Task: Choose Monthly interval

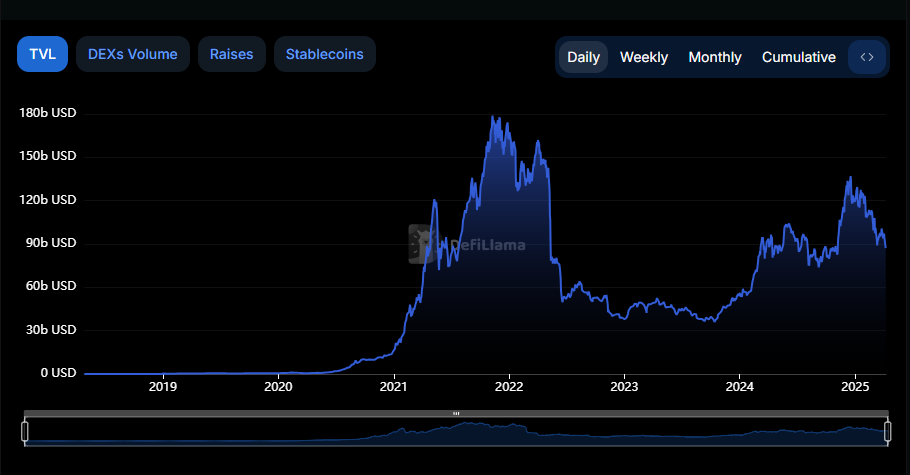Action: point(715,57)
